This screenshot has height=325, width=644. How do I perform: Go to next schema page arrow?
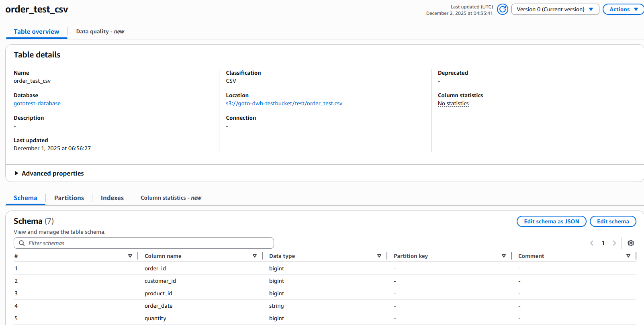(614, 243)
